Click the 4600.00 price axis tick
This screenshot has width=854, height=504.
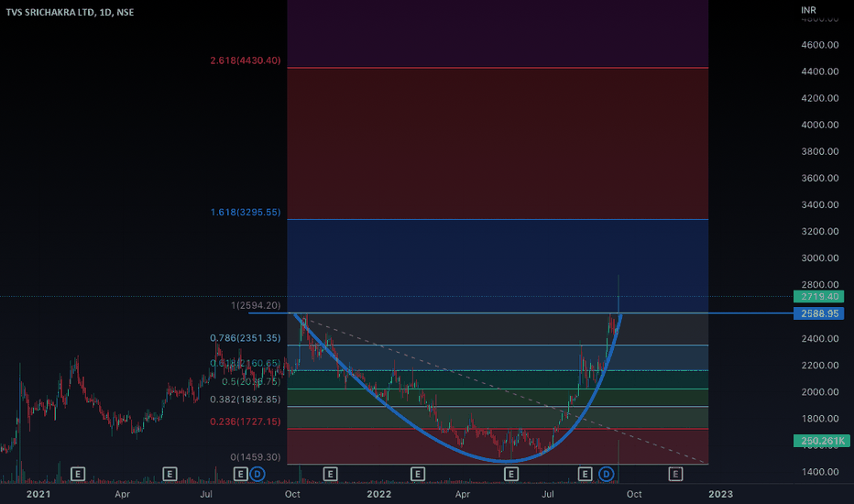tap(820, 45)
